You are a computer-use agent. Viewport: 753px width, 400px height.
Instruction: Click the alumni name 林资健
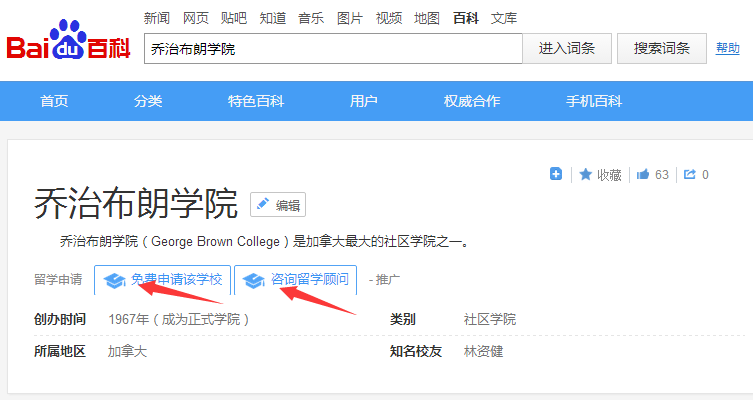[484, 352]
